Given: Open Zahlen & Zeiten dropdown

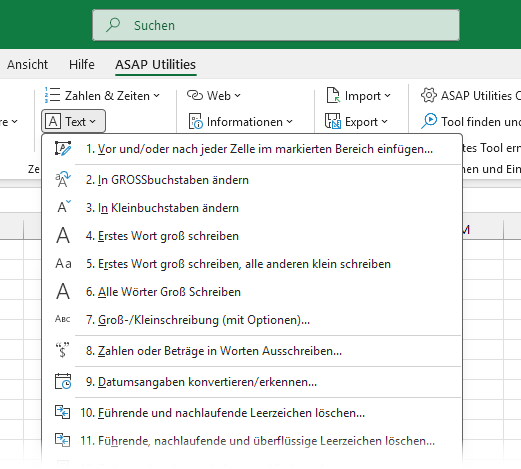Looking at the screenshot, I should pyautogui.click(x=102, y=96).
